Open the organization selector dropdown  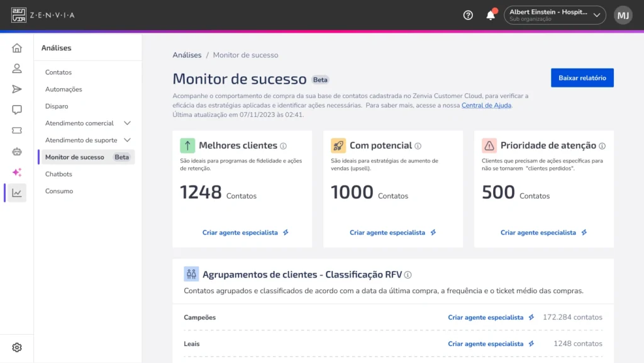[x=555, y=15]
